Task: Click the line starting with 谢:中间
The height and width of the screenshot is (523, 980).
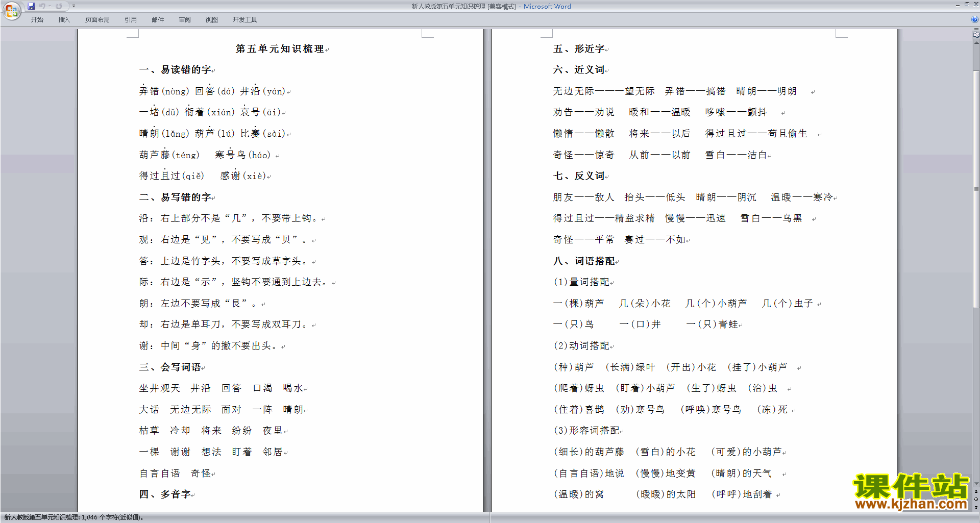Action: click(x=210, y=346)
